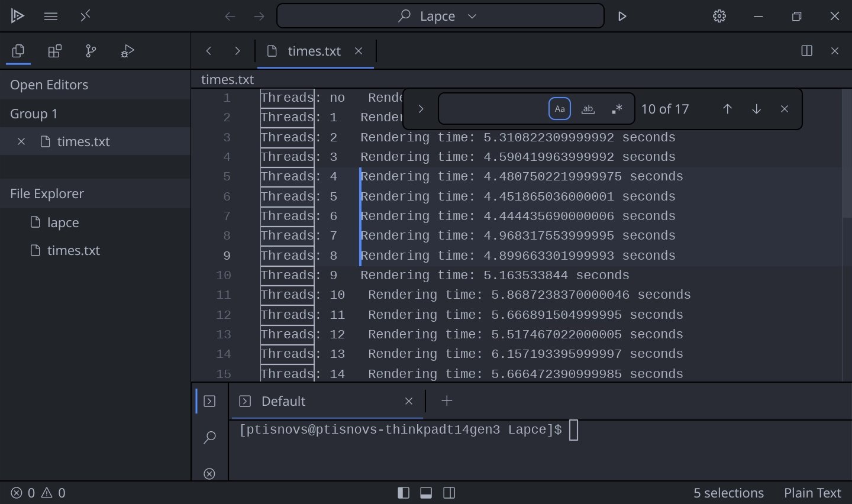Viewport: 852px width, 504px height.
Task: Toggle regular expression search
Action: click(x=617, y=109)
